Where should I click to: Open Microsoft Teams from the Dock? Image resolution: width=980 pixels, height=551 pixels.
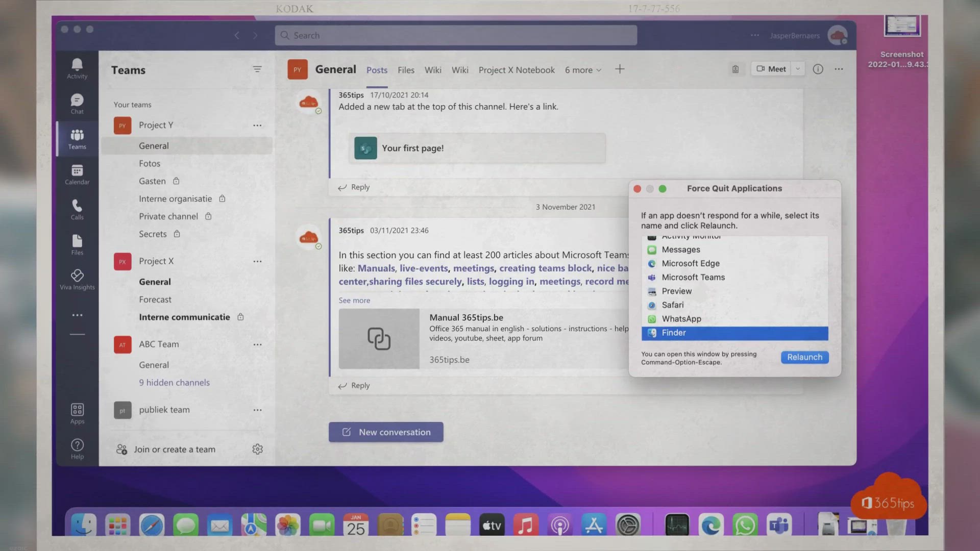[x=779, y=525]
